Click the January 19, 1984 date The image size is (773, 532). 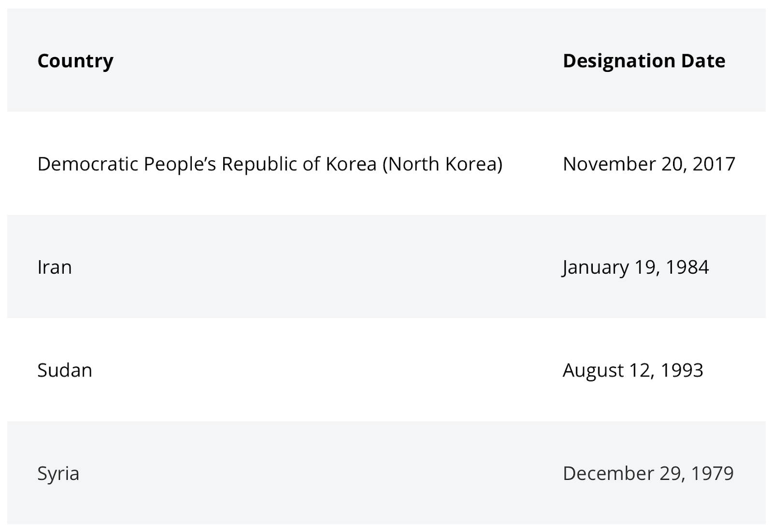pyautogui.click(x=636, y=267)
